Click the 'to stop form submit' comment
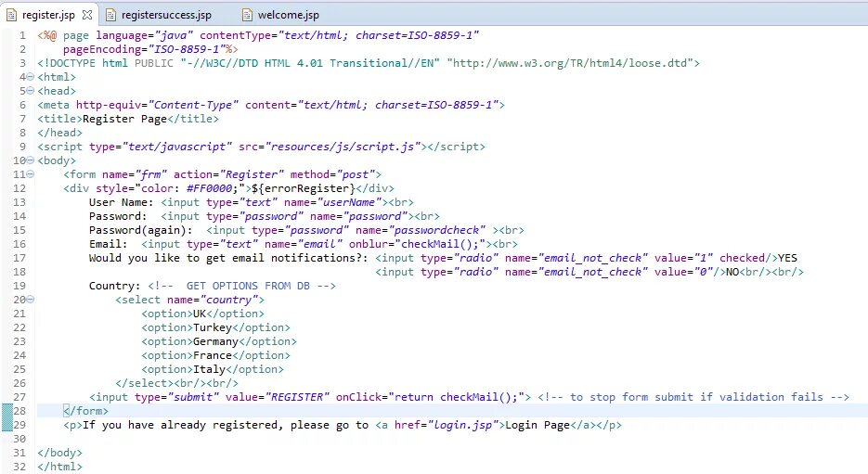868x474 pixels. (693, 397)
